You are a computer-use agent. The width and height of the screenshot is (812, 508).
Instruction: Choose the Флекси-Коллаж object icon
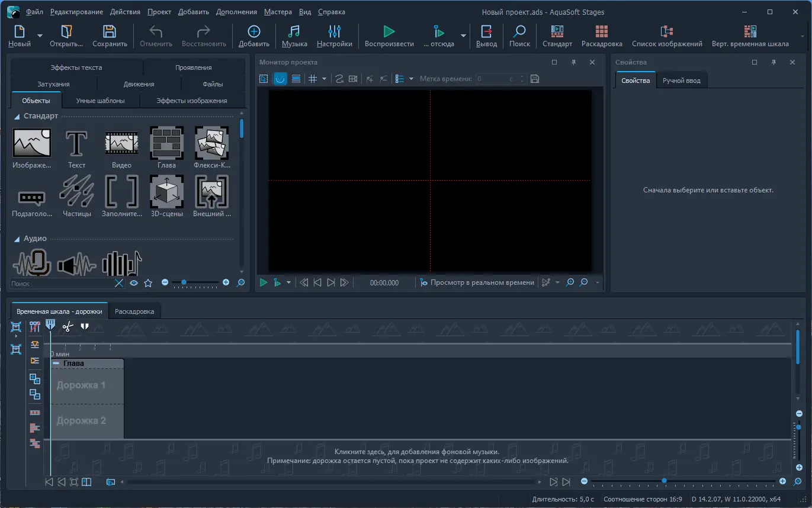(x=211, y=143)
